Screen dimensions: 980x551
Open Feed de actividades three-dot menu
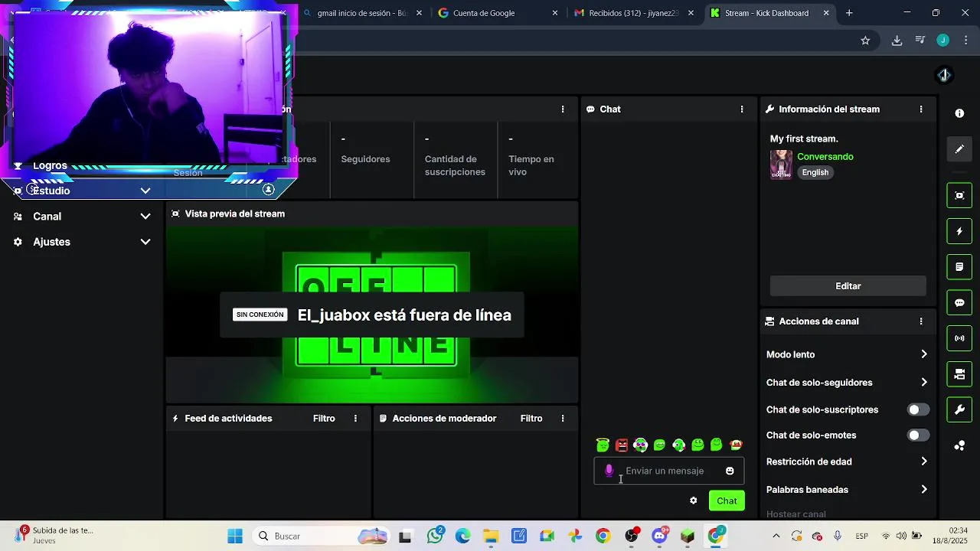tap(355, 419)
